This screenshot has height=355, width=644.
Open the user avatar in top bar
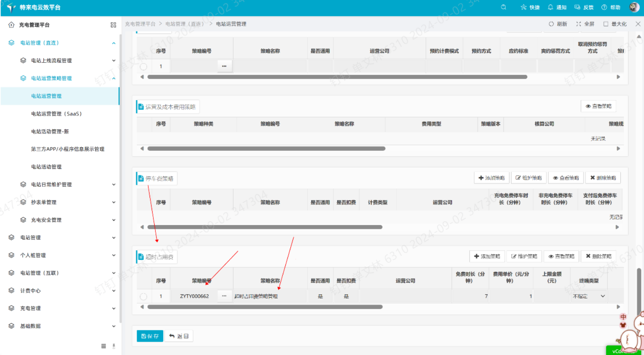[x=634, y=7]
